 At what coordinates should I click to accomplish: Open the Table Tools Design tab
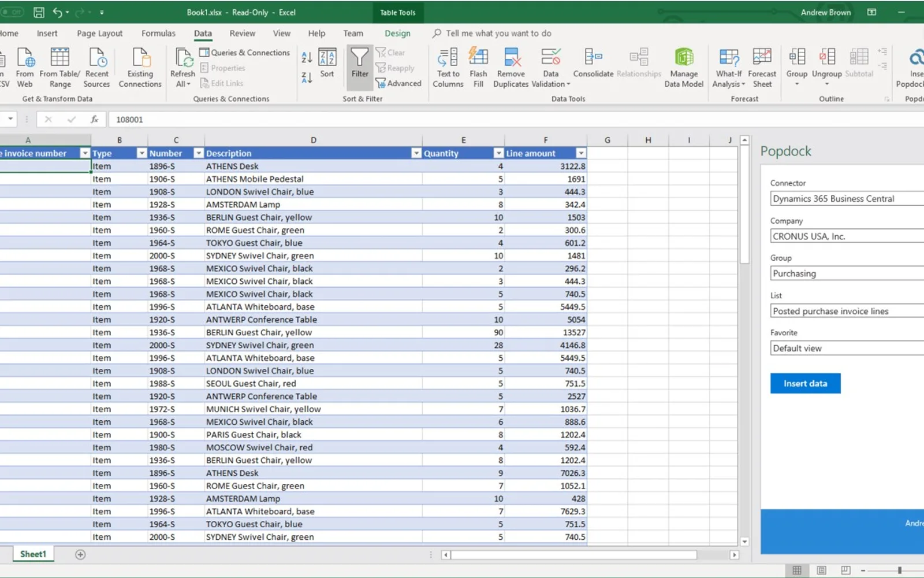tap(397, 34)
